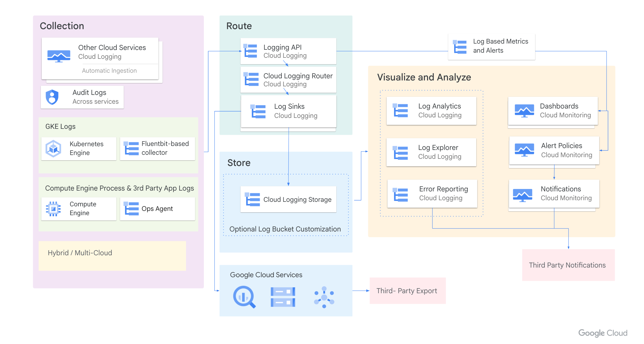Click the Hybrid / Multi-Cloud box

[112, 256]
